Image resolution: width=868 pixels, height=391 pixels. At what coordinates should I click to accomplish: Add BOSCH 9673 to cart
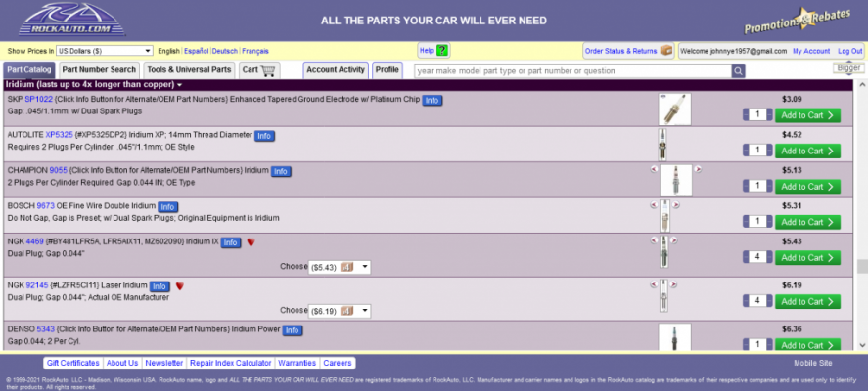click(807, 222)
